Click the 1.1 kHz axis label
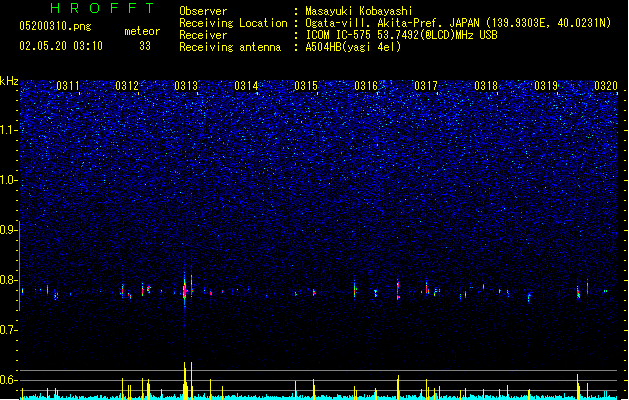 pos(8,130)
